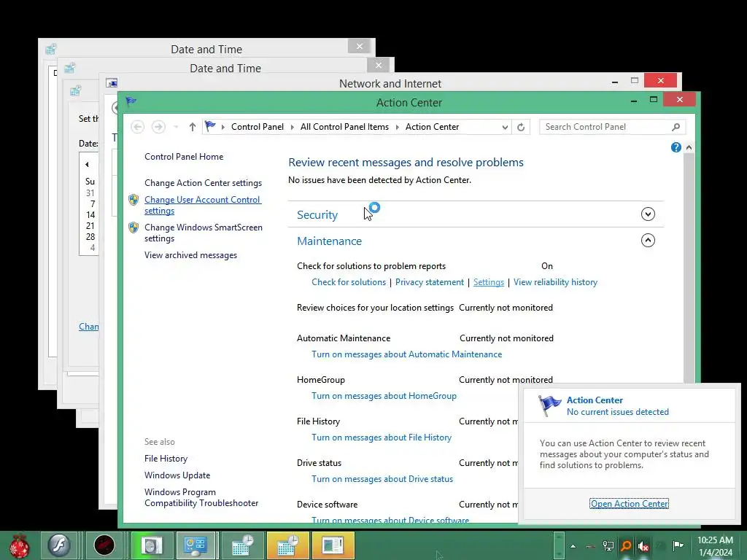
Task: Click the scroll up arrow of the content scrollbar
Action: [689, 147]
